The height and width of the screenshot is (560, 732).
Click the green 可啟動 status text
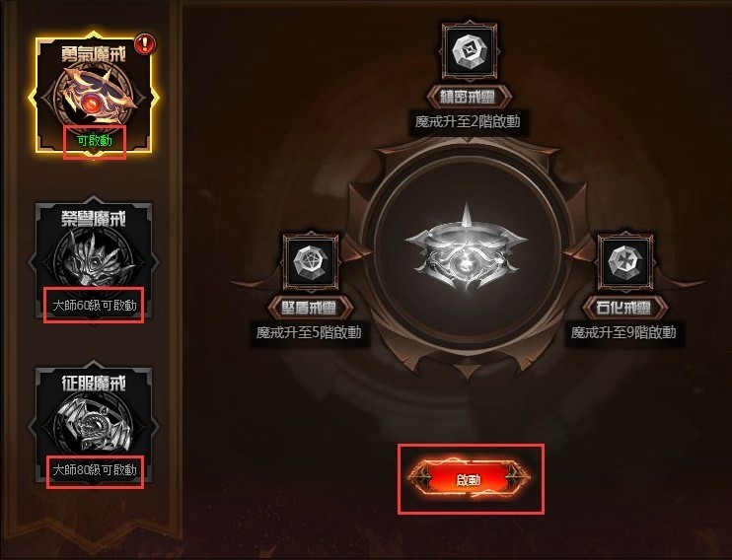click(x=95, y=140)
